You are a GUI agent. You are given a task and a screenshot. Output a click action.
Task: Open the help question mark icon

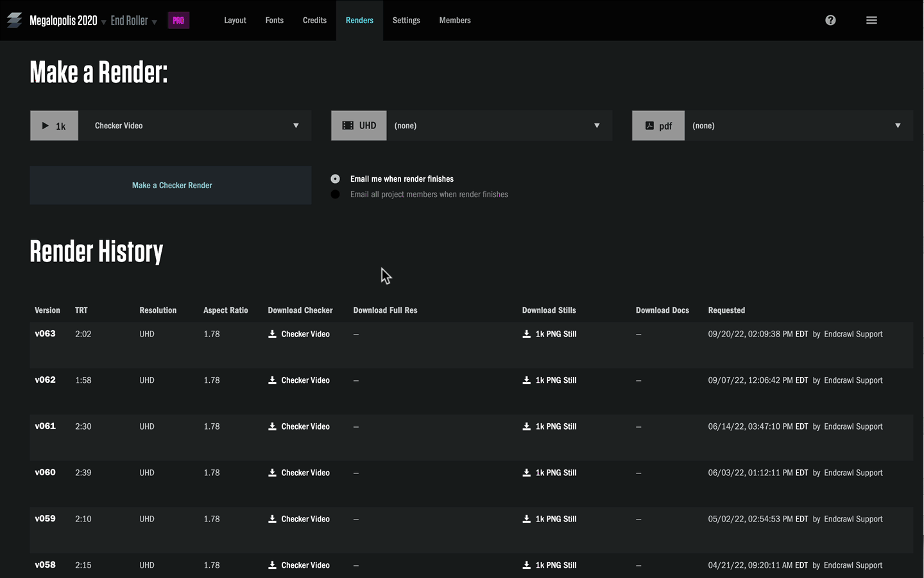(x=830, y=20)
